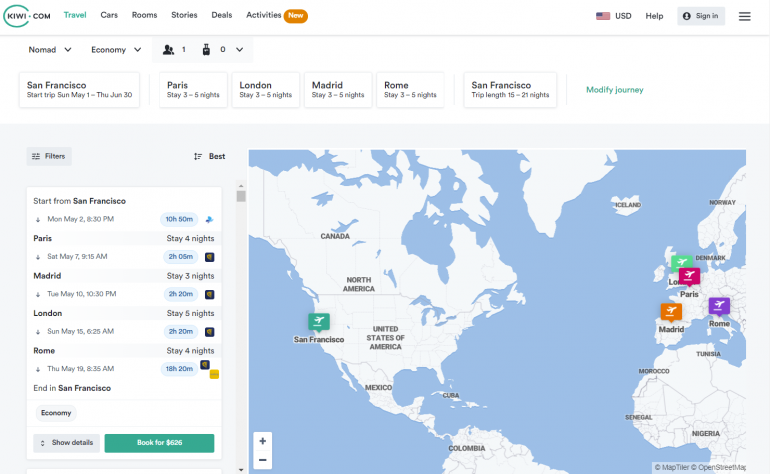Click the magenta Paris map marker
The image size is (770, 474).
689,275
